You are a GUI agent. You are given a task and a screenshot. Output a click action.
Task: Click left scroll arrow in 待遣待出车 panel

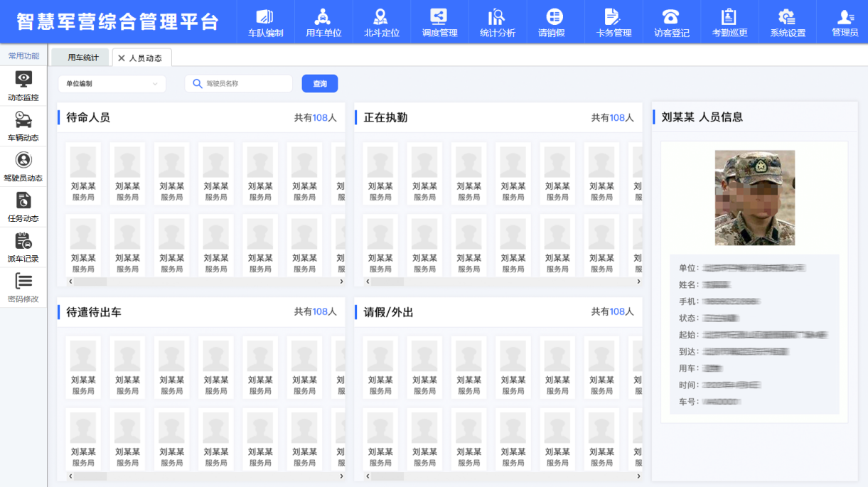tap(70, 476)
